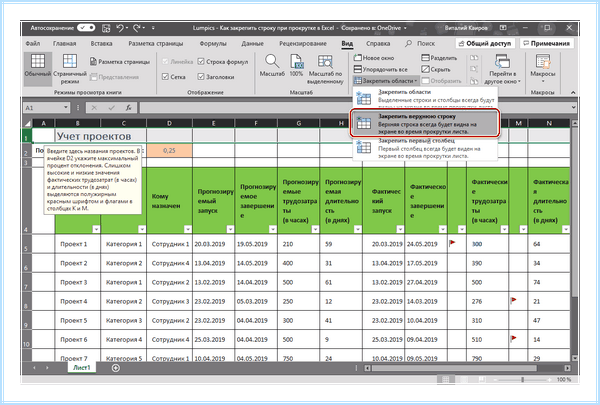Open filter dropdown for Прогнозируемое завершение column

tap(272, 229)
